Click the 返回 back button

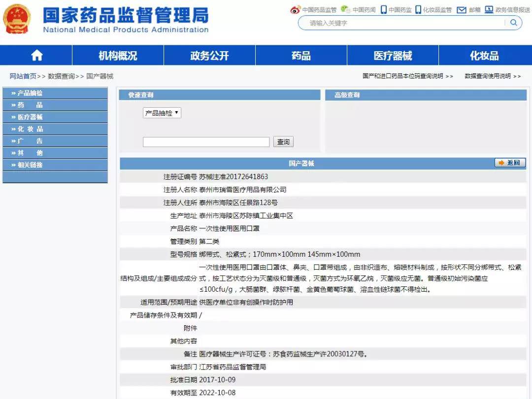[x=510, y=163]
